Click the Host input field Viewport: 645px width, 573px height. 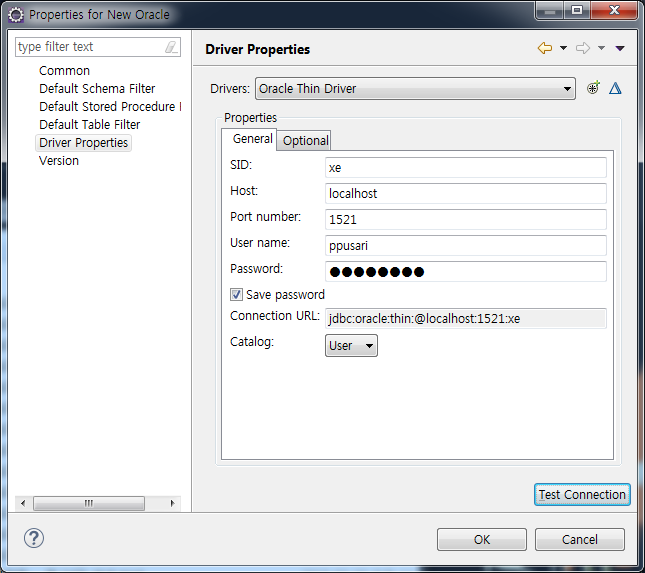pos(465,193)
